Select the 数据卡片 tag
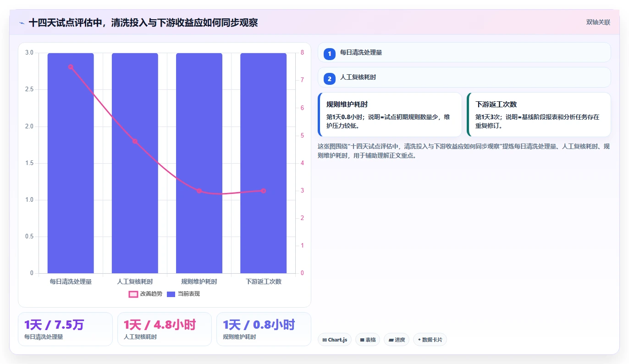629x364 pixels. point(430,340)
